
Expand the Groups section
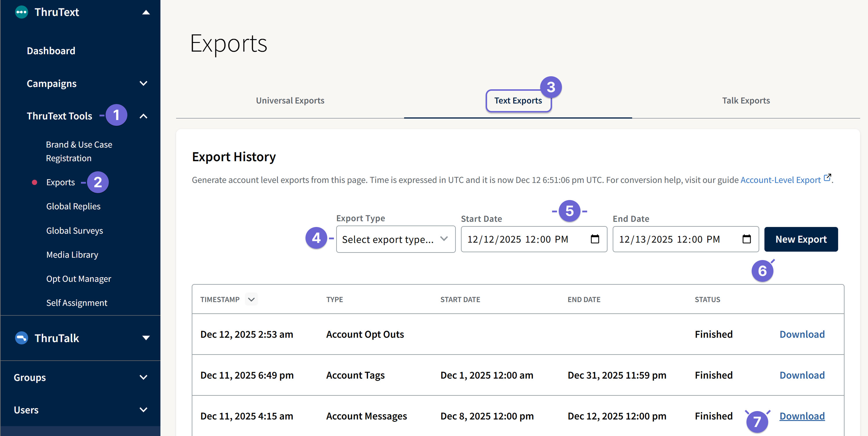tap(143, 377)
